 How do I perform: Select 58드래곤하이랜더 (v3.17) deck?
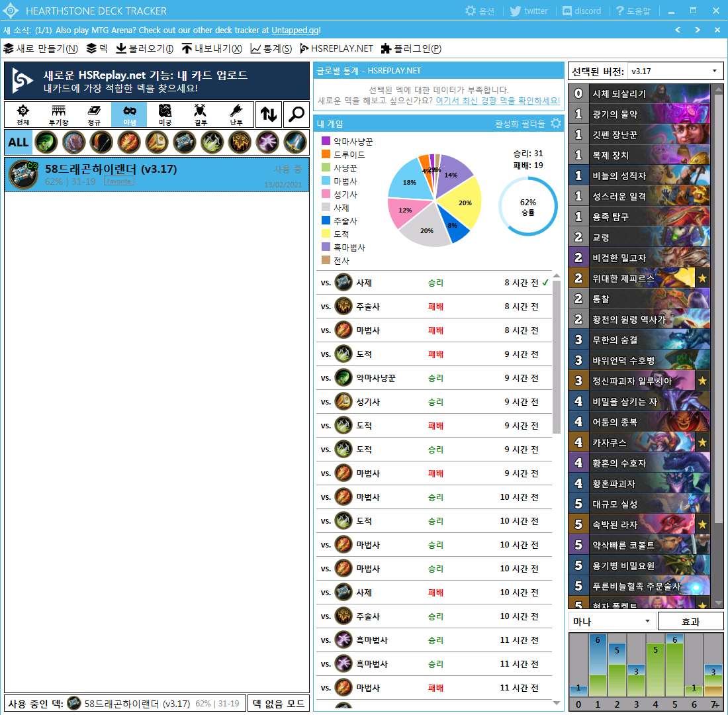tap(157, 174)
